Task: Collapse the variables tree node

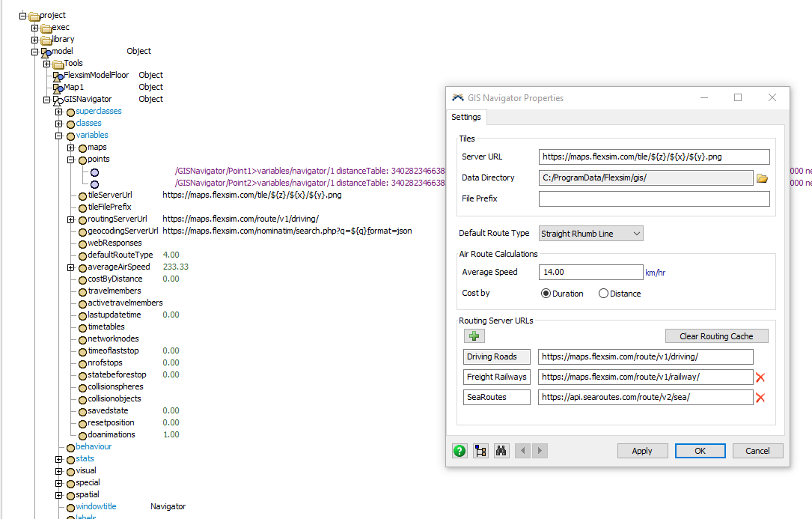Action: click(59, 136)
